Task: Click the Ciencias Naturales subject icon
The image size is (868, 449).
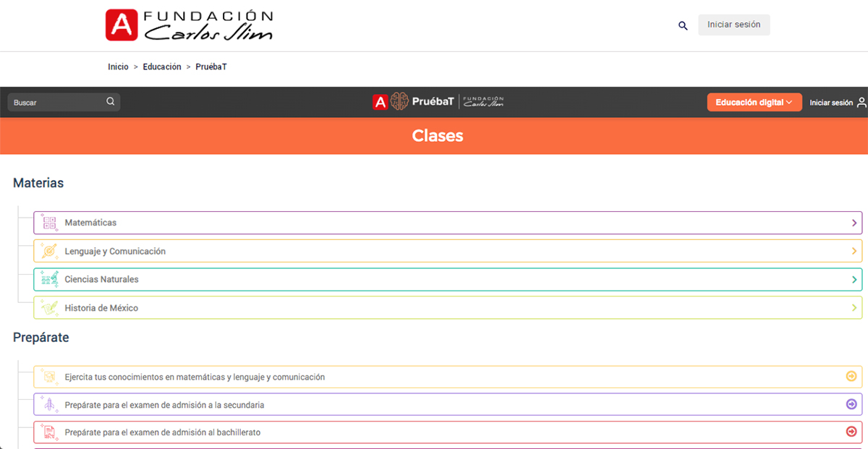Action: click(x=49, y=279)
